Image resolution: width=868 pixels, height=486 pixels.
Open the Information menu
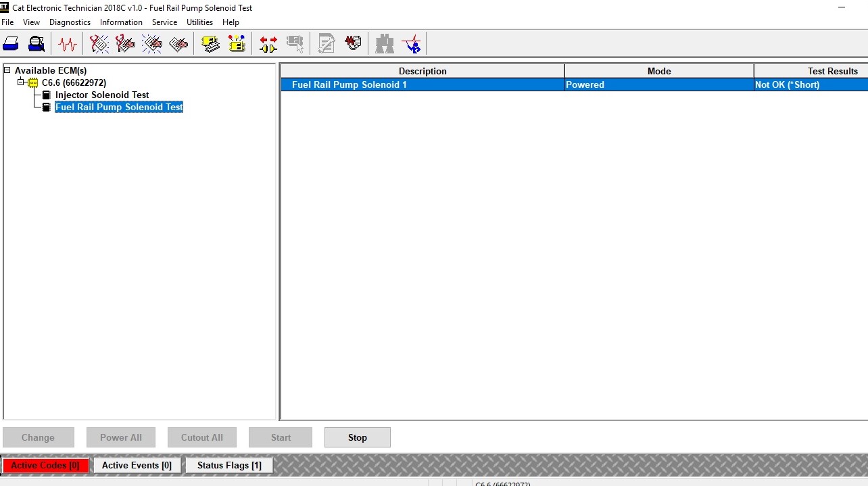tap(121, 22)
